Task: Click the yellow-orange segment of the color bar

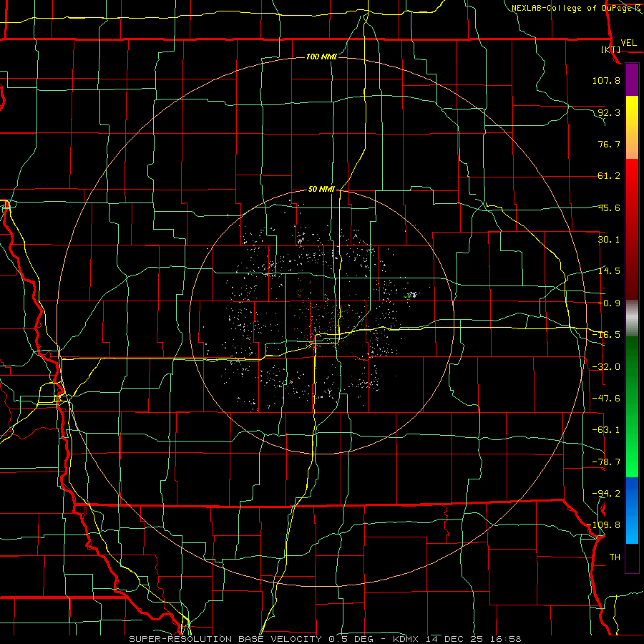Action: tap(632, 127)
